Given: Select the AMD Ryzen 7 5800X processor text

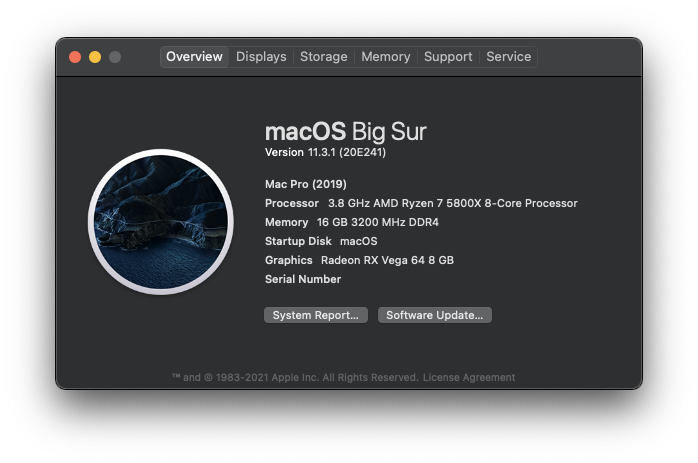Looking at the screenshot, I should pos(453,203).
